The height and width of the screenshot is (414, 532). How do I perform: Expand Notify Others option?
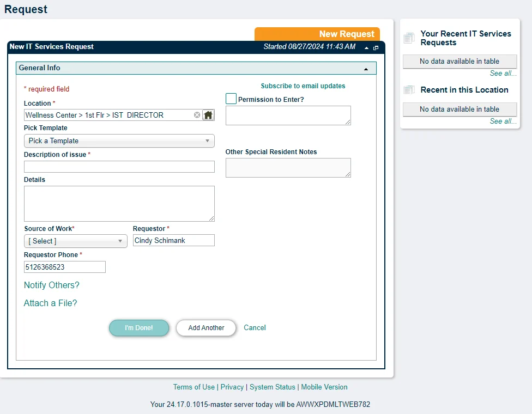(52, 285)
